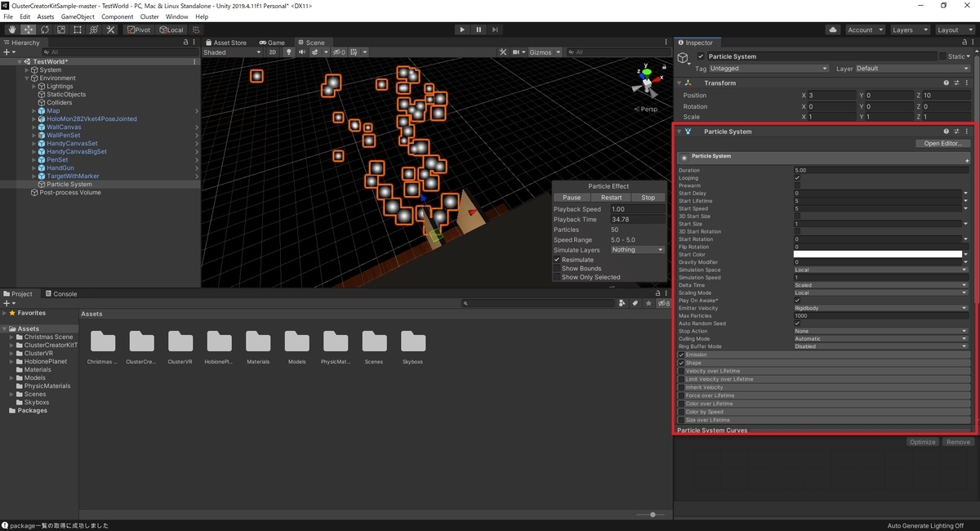Toggle the 2D scene view mode
The width and height of the screenshot is (980, 531).
click(273, 52)
